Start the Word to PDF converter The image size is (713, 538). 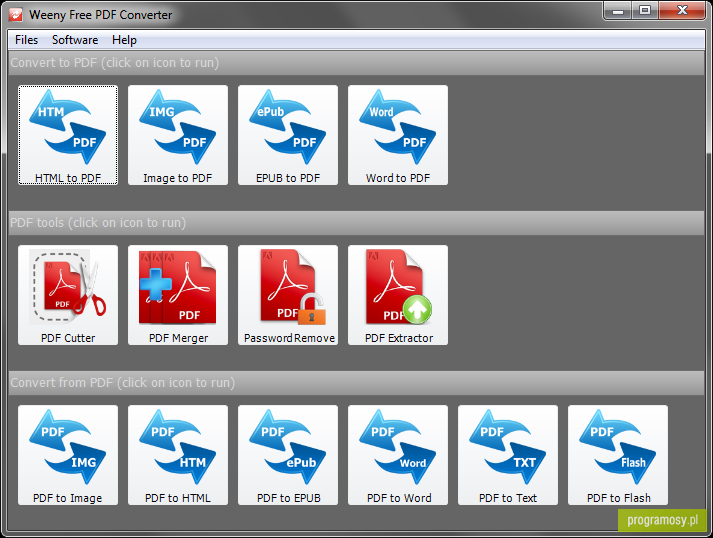point(398,135)
